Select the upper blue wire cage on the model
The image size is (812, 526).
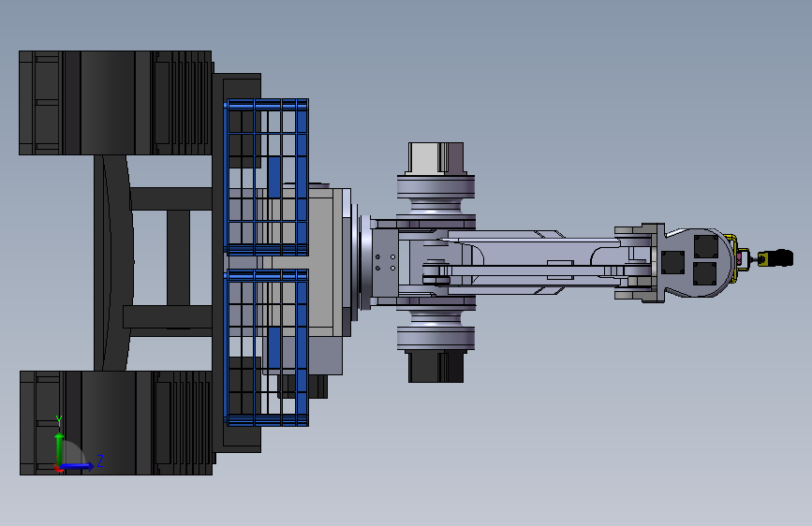click(x=267, y=177)
